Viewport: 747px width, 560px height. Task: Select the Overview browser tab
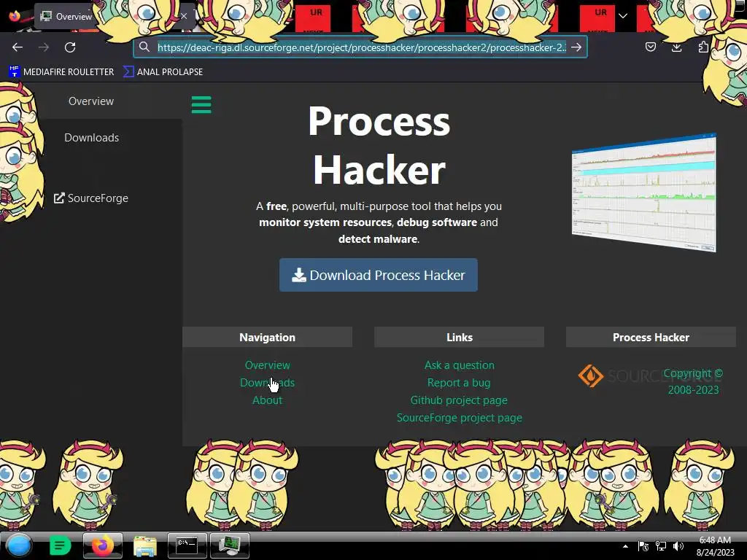[74, 16]
